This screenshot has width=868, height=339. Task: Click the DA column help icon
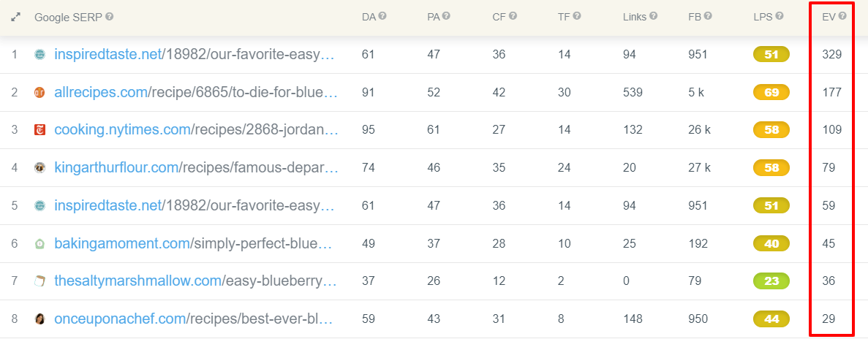point(382,17)
